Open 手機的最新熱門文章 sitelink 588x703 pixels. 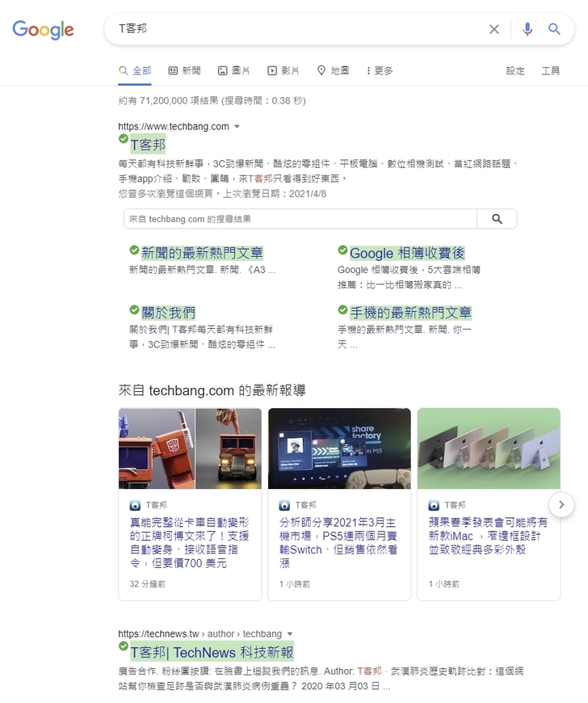[410, 313]
